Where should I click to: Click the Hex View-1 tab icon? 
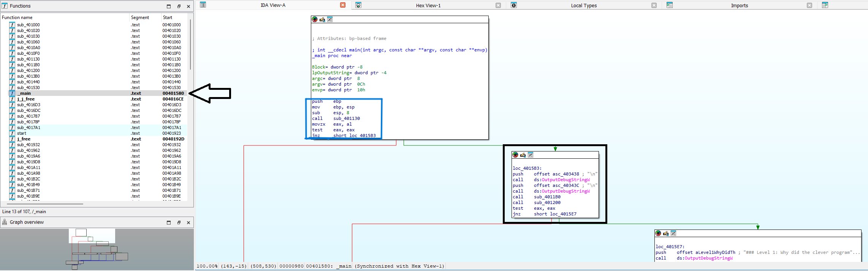click(358, 5)
